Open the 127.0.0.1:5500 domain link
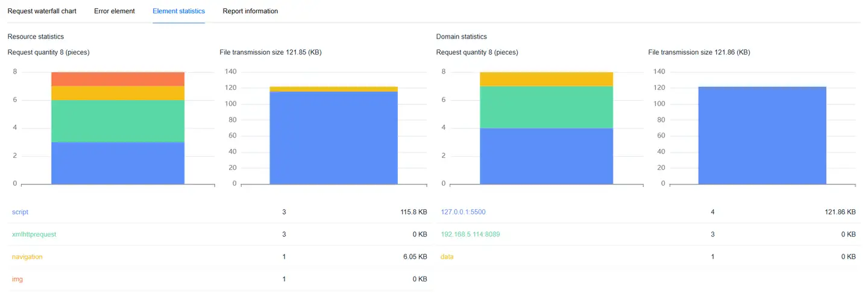 click(463, 212)
